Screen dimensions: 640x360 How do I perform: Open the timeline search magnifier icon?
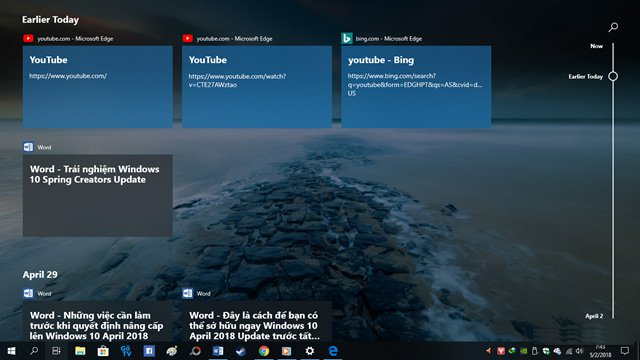click(613, 27)
